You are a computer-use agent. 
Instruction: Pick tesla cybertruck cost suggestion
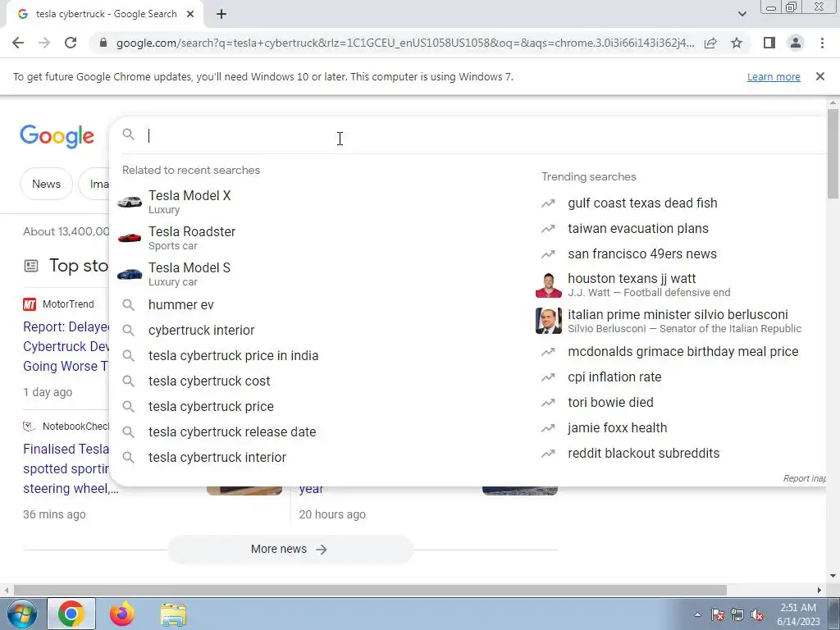316,381
